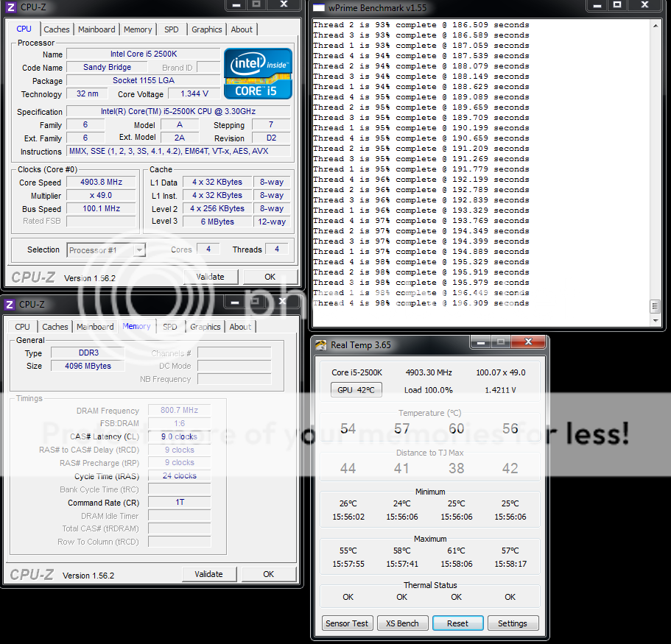Run Sensor Test in Real Temp

click(347, 623)
